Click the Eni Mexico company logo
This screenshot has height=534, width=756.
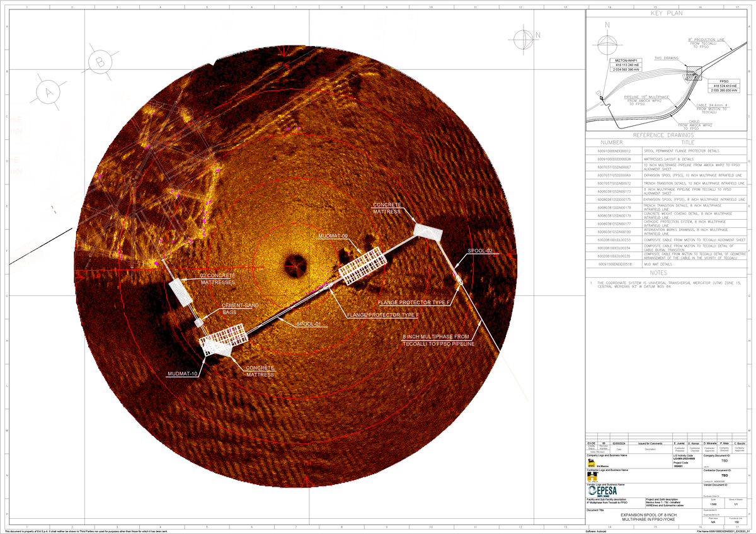click(592, 463)
